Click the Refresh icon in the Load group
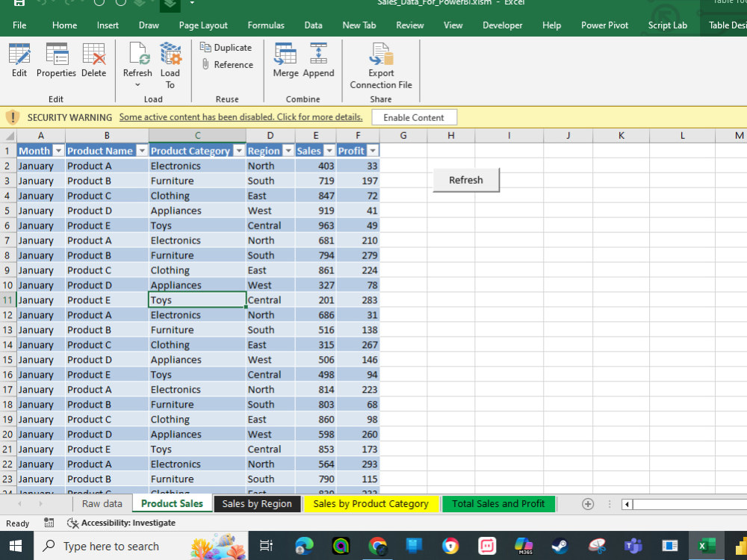The image size is (747, 560). [137, 54]
